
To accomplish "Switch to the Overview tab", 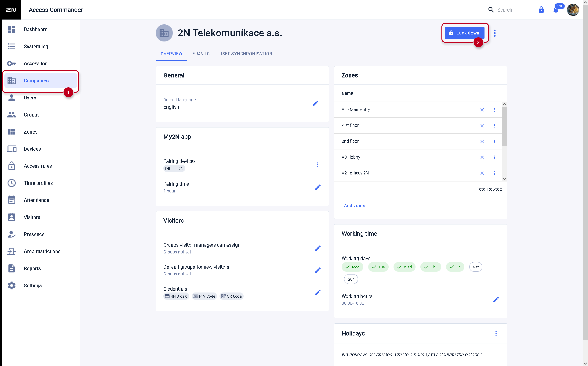I will tap(171, 54).
